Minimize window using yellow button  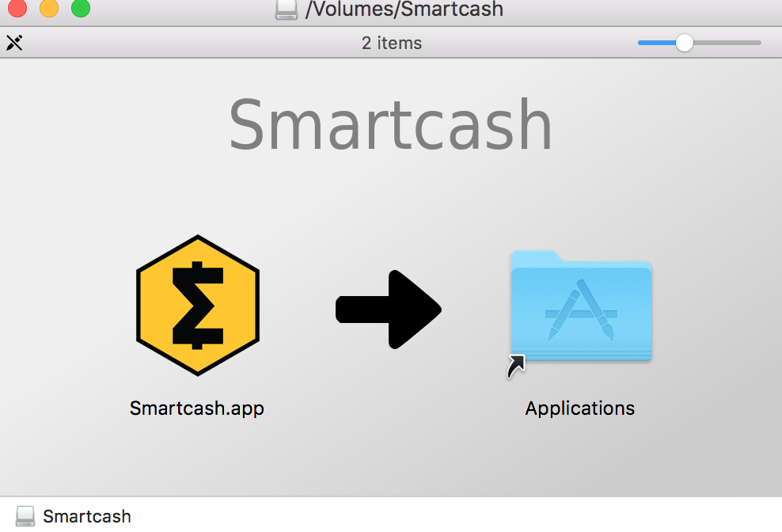[x=49, y=7]
